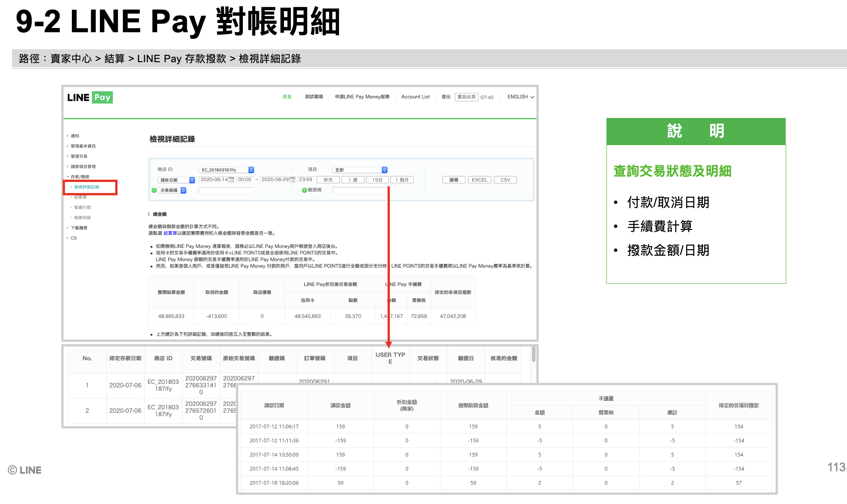Viewport: 847px width, 504px height.
Task: Export results with the EXCEL button
Action: [x=479, y=180]
